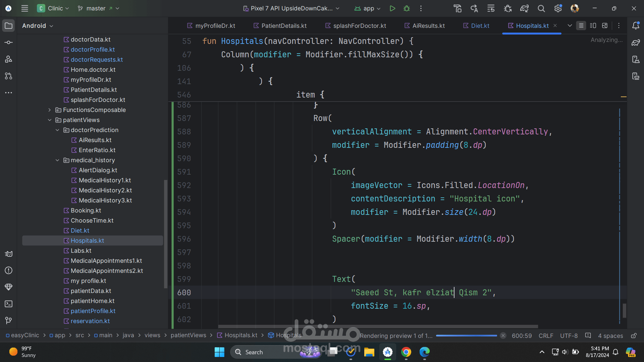Switch editor to Code-only view mode

(581, 26)
